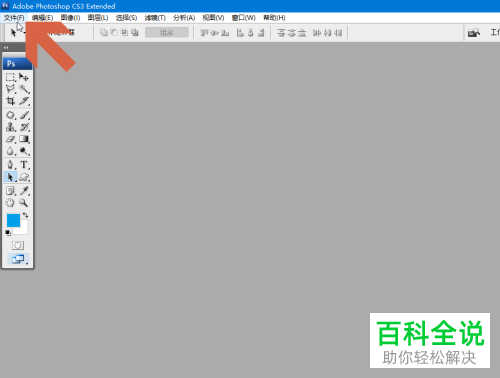
Task: Select the Move tool
Action: 24,77
